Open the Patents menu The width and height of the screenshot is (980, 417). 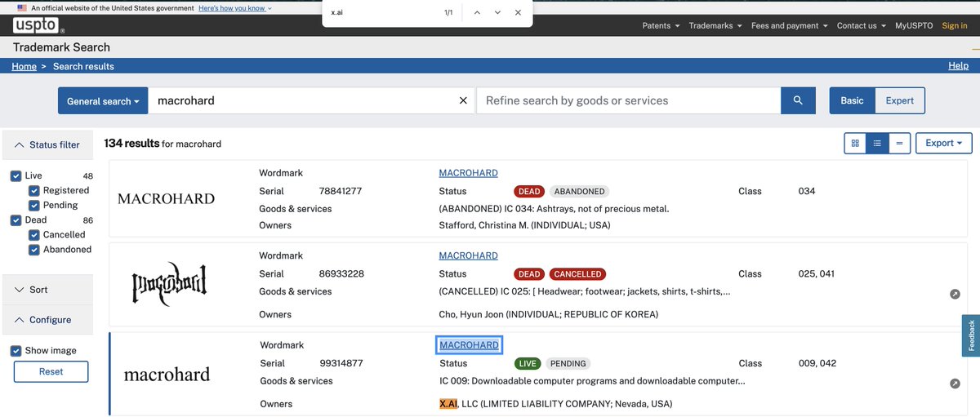[661, 25]
